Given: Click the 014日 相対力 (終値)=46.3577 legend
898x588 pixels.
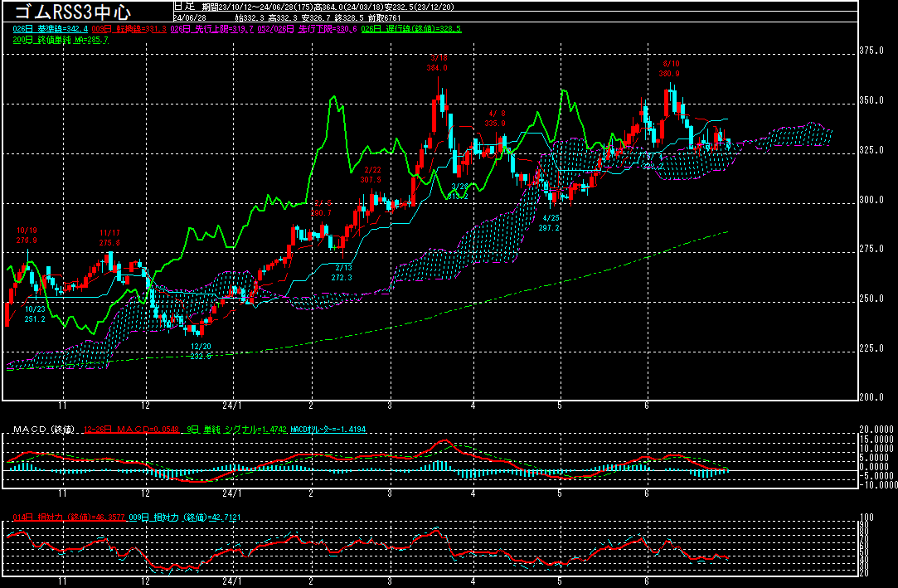Looking at the screenshot, I should [70, 517].
